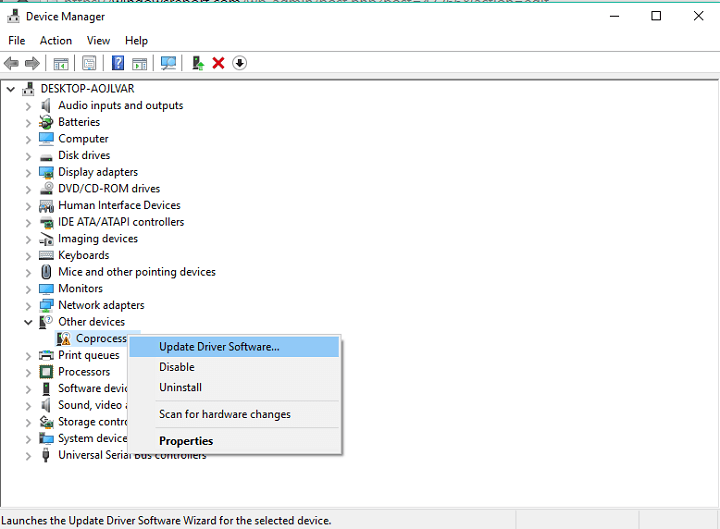Viewport: 720px width, 529px height.
Task: Expand the Print queues category
Action: click(x=28, y=356)
